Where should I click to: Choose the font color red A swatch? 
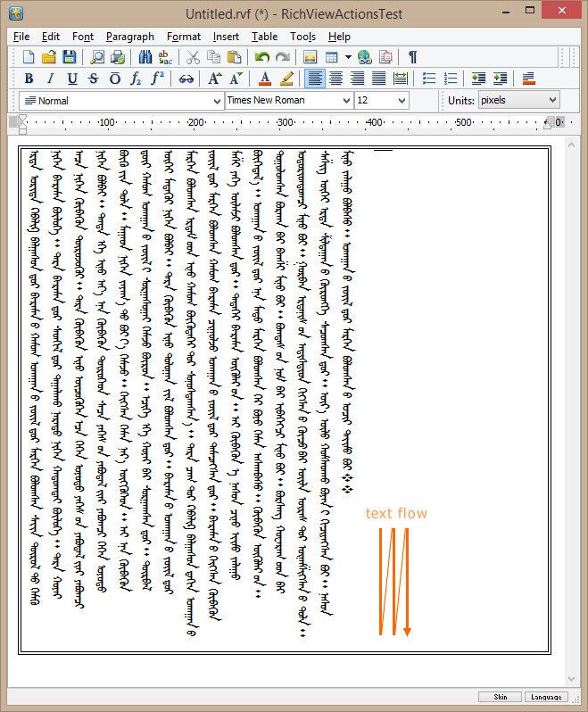coord(264,79)
